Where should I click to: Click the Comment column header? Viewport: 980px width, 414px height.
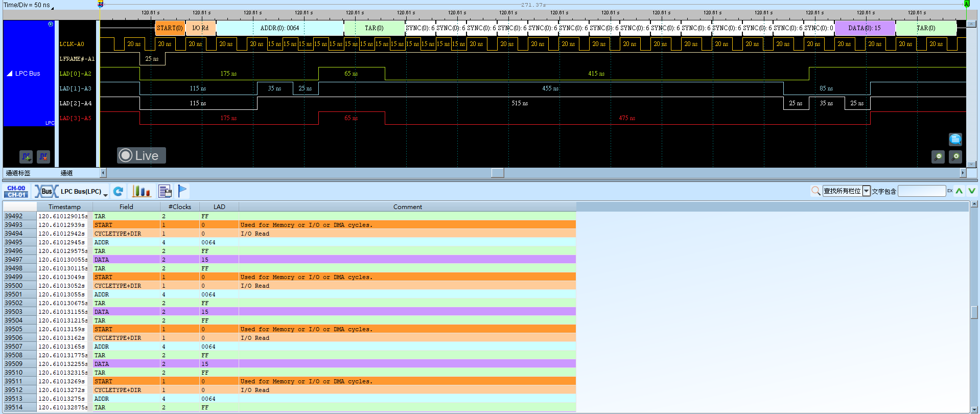(408, 207)
